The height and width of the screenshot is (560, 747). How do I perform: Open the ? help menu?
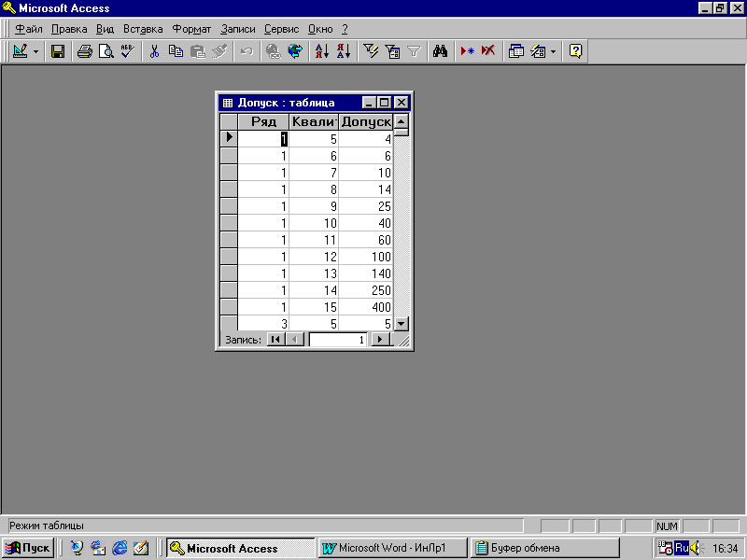pyautogui.click(x=345, y=29)
